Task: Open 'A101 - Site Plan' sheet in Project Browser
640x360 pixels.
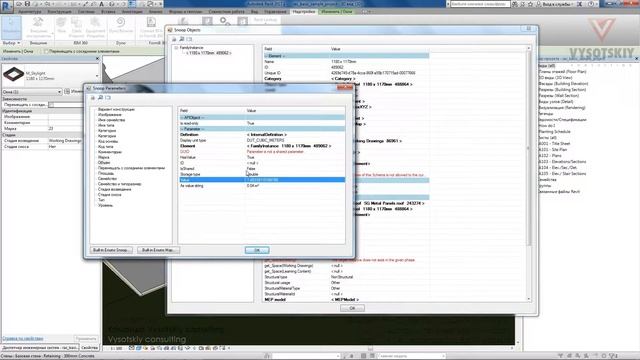Action: click(553, 150)
